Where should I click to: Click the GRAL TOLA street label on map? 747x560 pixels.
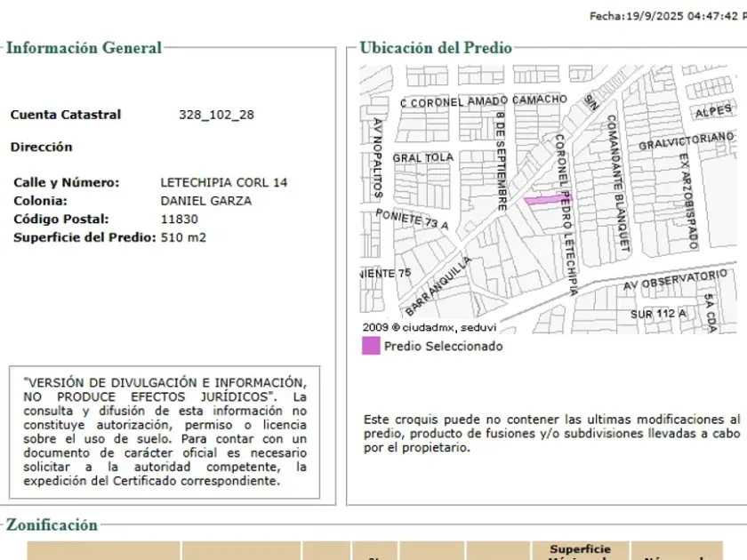423,158
